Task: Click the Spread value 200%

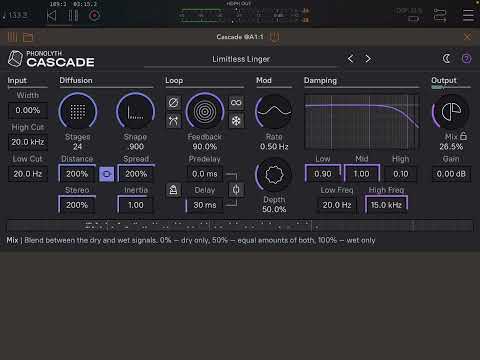Action: pyautogui.click(x=136, y=174)
